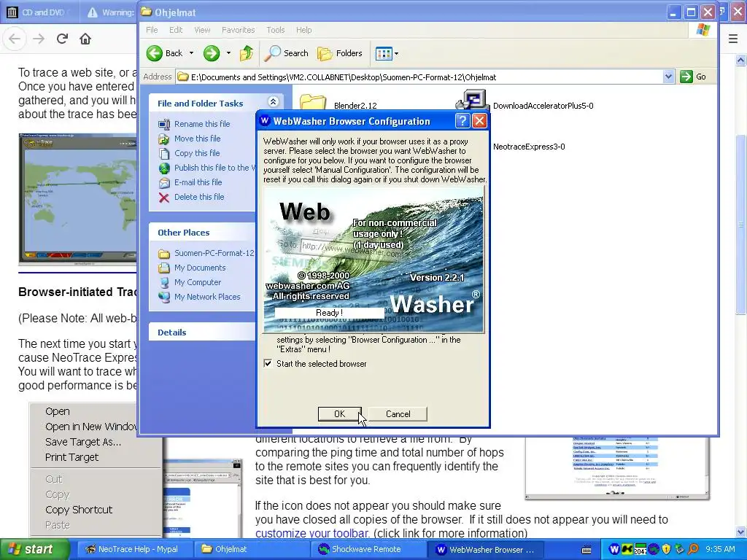Click the Go button next to address
The width and height of the screenshot is (747, 560).
(x=693, y=77)
